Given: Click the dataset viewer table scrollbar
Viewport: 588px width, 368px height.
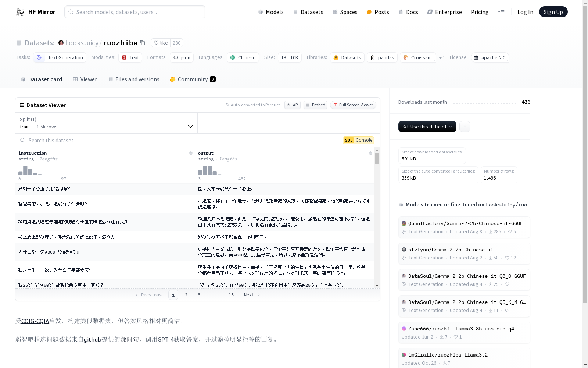Looking at the screenshot, I should [x=377, y=158].
